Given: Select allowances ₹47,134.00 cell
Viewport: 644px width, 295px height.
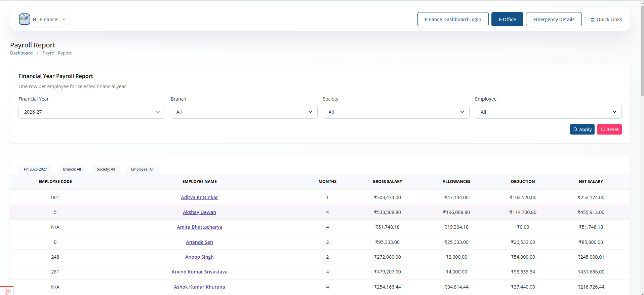Looking at the screenshot, I should click(x=456, y=197).
